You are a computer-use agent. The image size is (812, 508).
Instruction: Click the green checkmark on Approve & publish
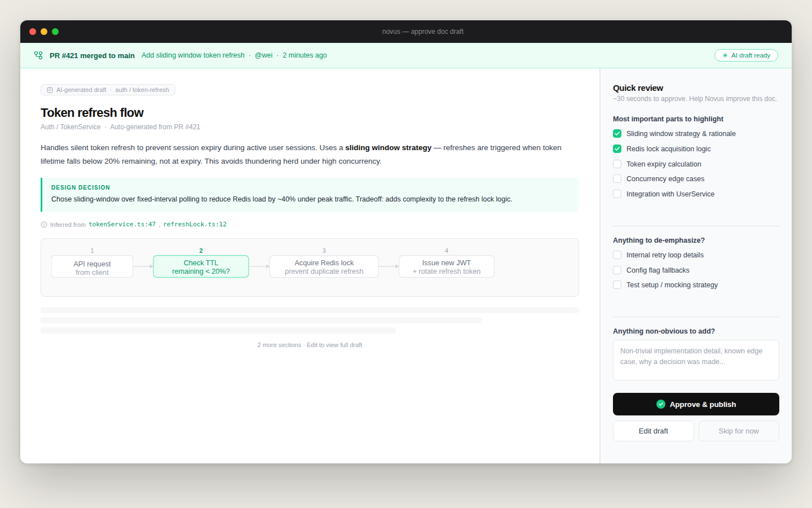tap(661, 404)
